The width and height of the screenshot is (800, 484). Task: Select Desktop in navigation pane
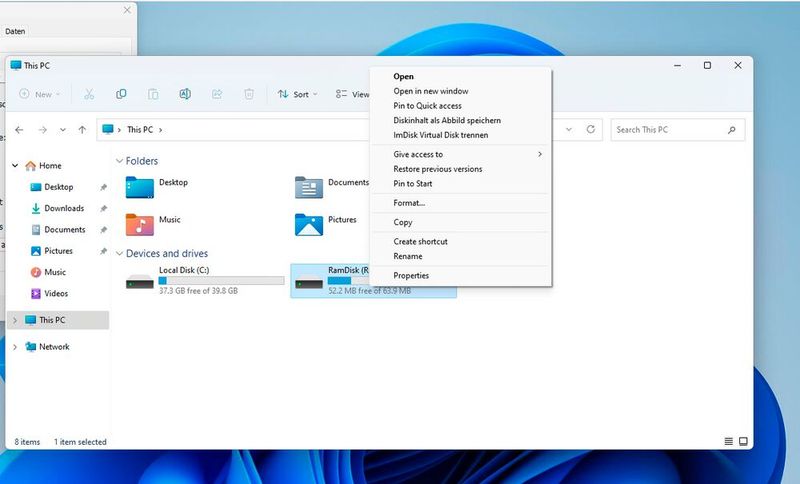point(59,187)
